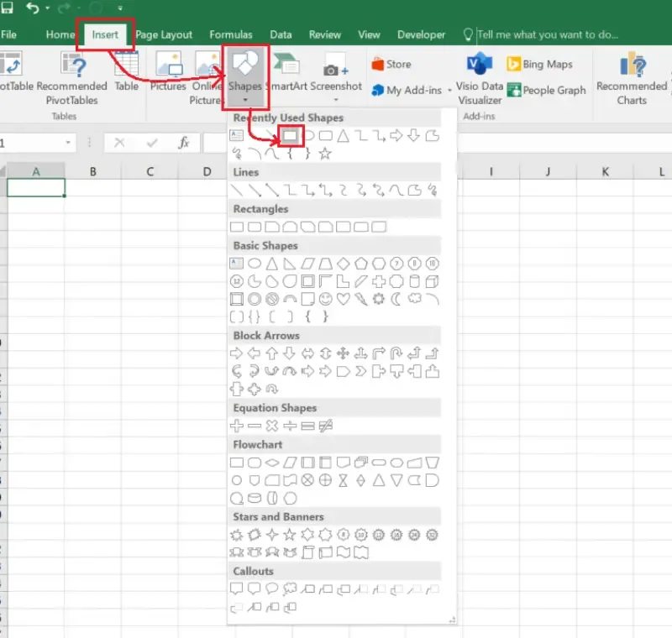Click the Tell me what you want to do box
The width and height of the screenshot is (672, 638).
click(x=548, y=34)
